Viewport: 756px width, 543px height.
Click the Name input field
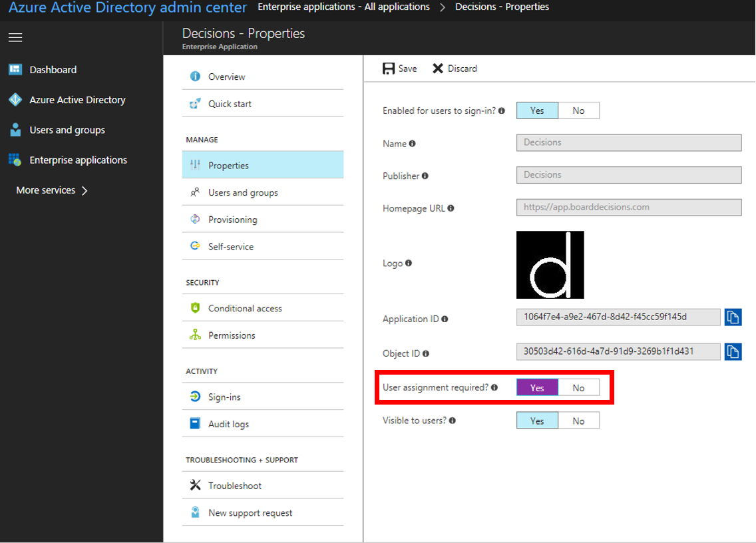coord(629,143)
